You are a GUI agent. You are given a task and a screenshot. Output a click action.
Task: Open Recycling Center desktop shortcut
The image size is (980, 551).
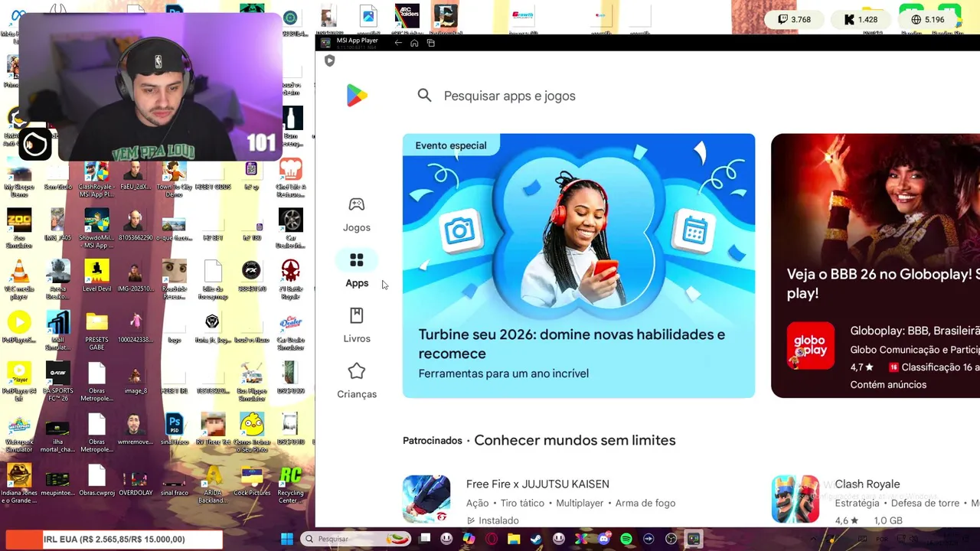tap(290, 483)
